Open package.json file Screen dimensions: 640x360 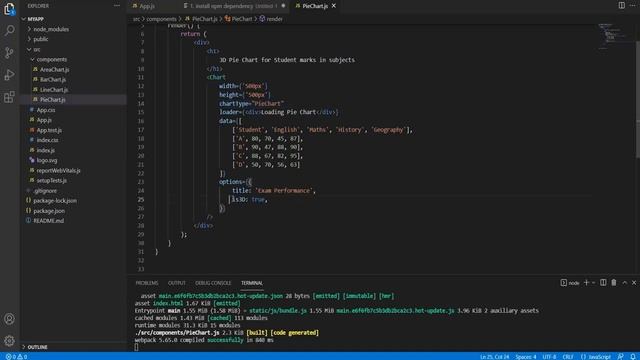point(49,211)
